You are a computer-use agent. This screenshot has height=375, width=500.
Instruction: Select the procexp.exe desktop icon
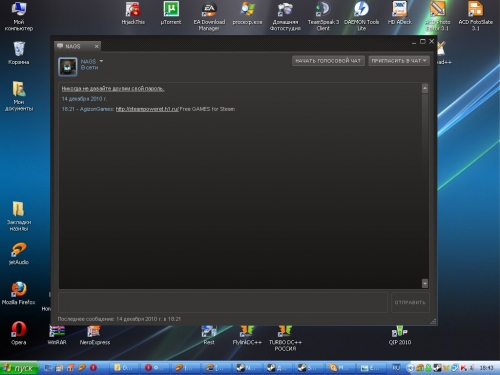coord(247,13)
